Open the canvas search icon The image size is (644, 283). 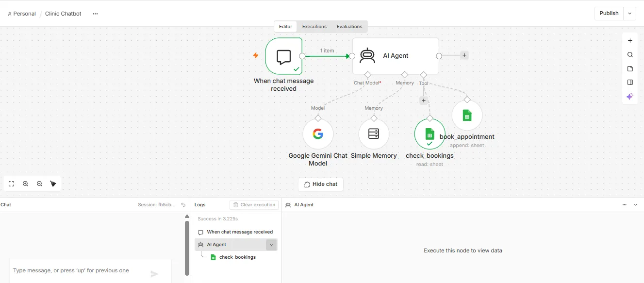(630, 55)
